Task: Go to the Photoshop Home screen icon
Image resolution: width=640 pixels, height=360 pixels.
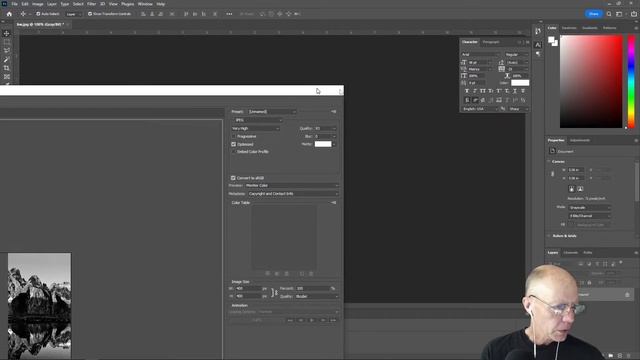Action: (9, 14)
